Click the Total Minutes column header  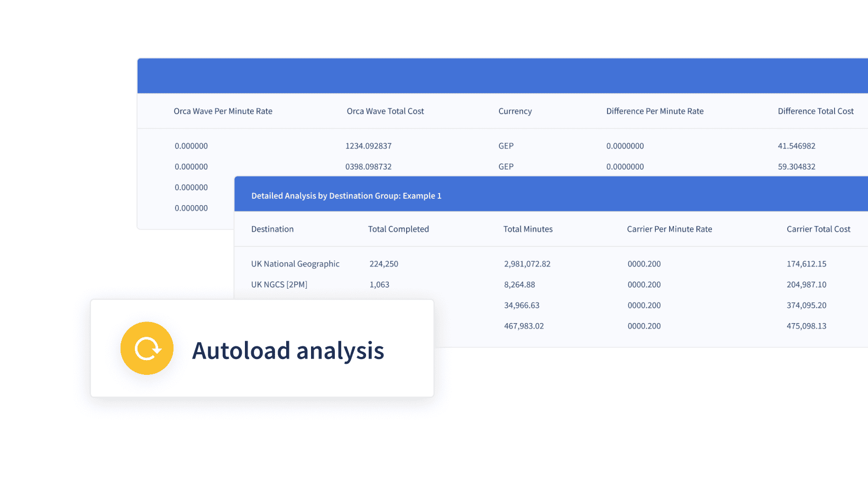pyautogui.click(x=528, y=229)
